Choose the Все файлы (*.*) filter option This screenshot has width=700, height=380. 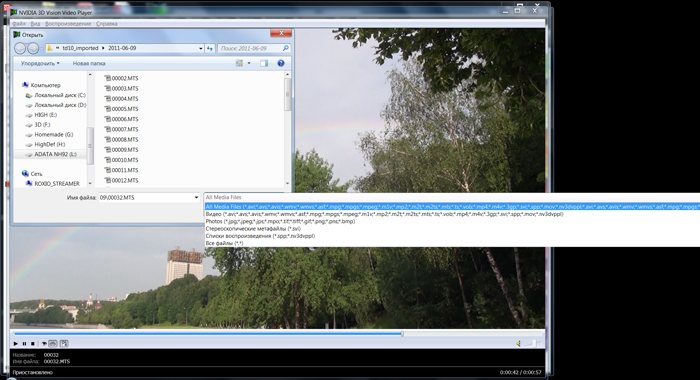pyautogui.click(x=225, y=243)
